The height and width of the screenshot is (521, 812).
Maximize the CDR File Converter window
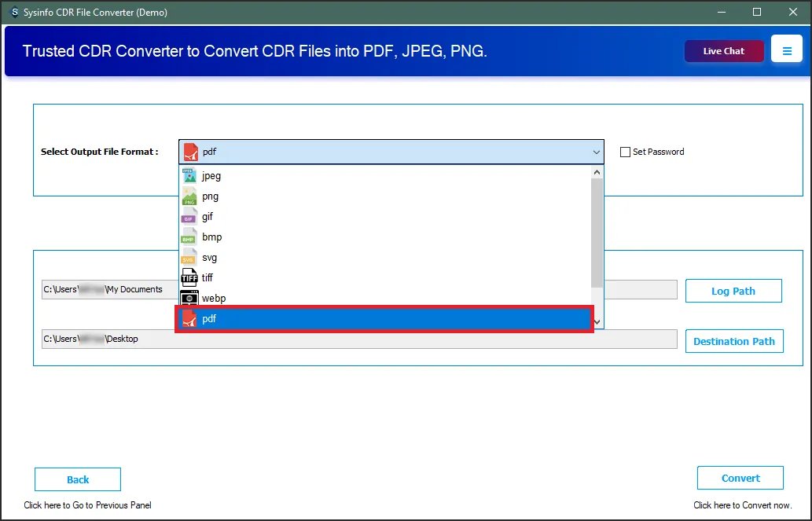coord(757,12)
